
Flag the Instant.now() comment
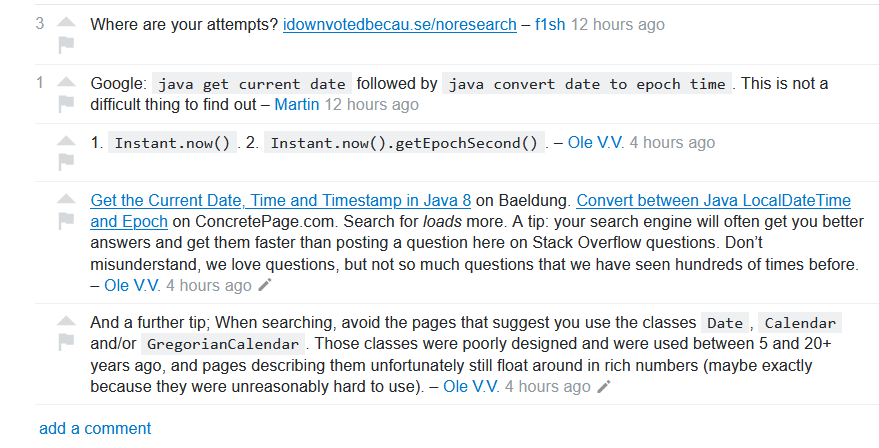point(66,163)
